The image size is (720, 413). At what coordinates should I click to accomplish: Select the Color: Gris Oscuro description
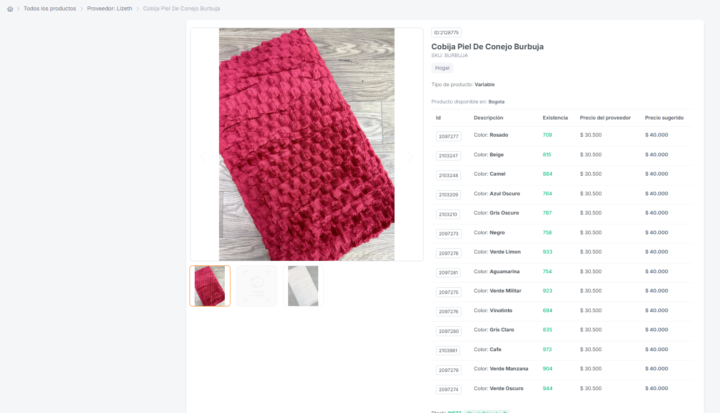point(496,213)
